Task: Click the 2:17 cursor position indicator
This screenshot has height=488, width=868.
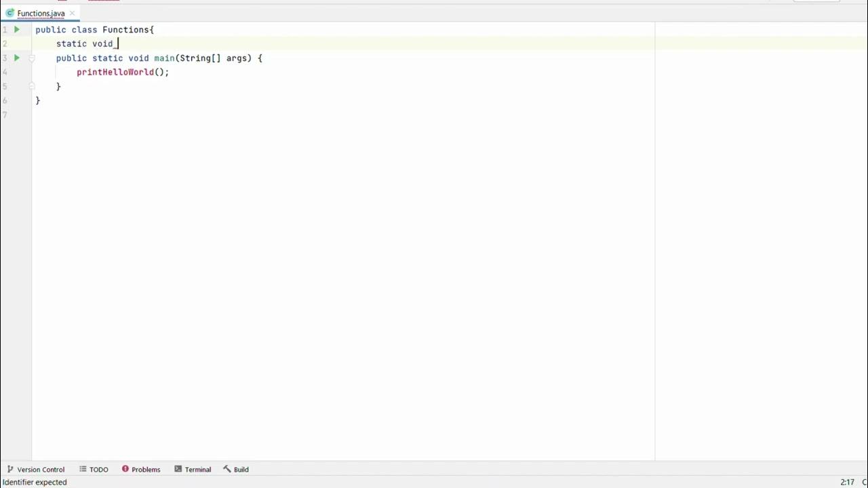Action: (x=848, y=482)
